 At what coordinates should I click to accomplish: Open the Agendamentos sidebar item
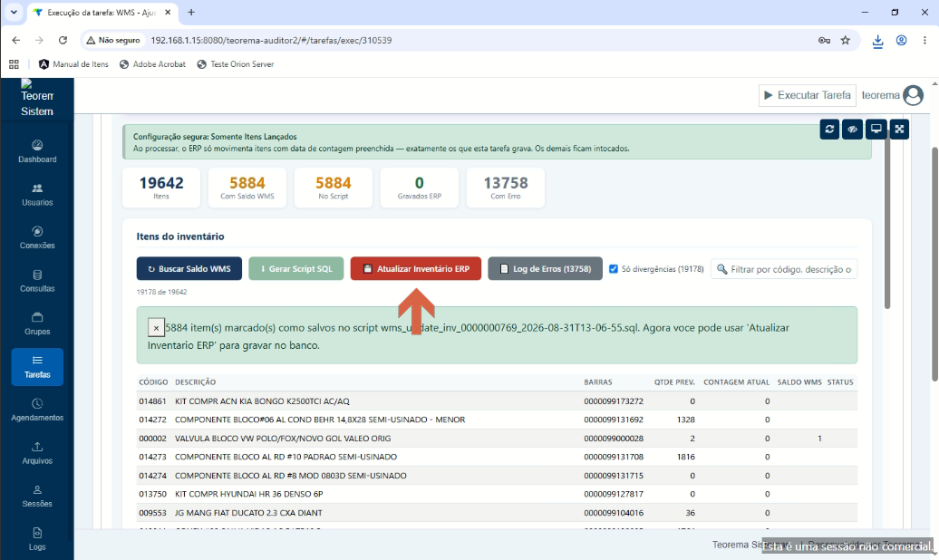[x=37, y=410]
